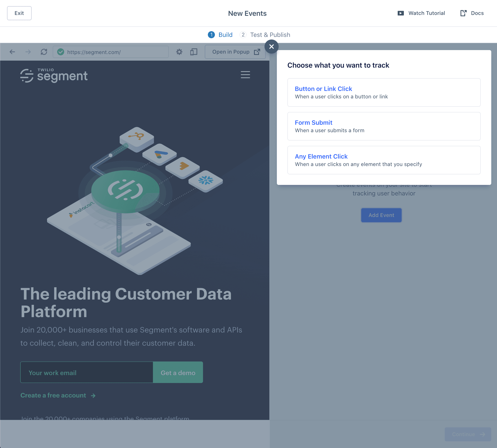Click the forward navigation arrow
The height and width of the screenshot is (448, 497).
click(x=28, y=52)
